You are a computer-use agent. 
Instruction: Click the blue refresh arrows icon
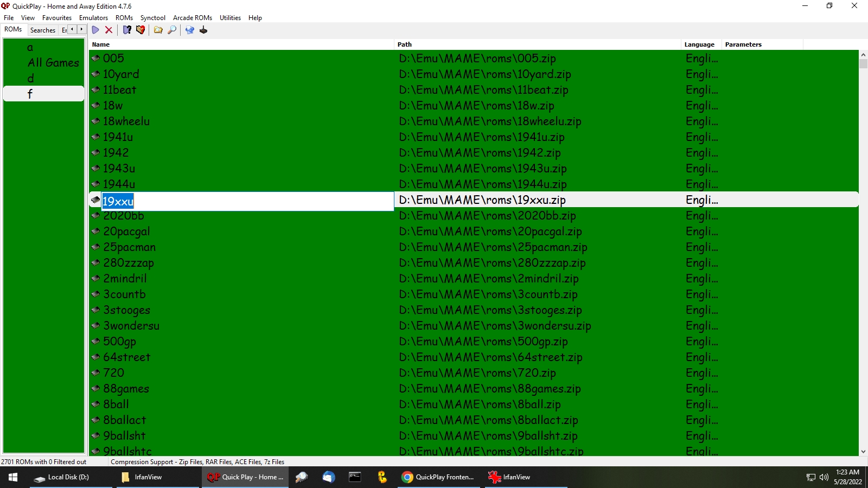point(190,30)
